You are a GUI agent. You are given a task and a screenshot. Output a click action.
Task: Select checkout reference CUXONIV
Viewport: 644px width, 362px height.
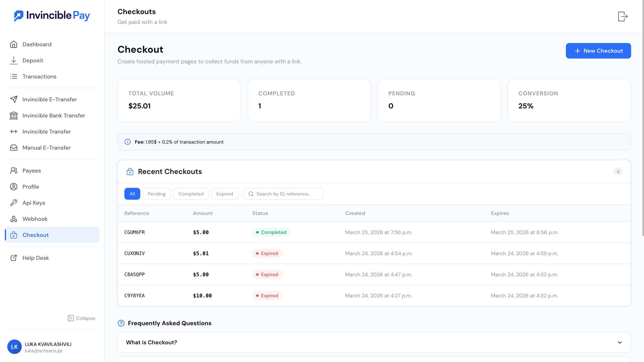(x=135, y=253)
